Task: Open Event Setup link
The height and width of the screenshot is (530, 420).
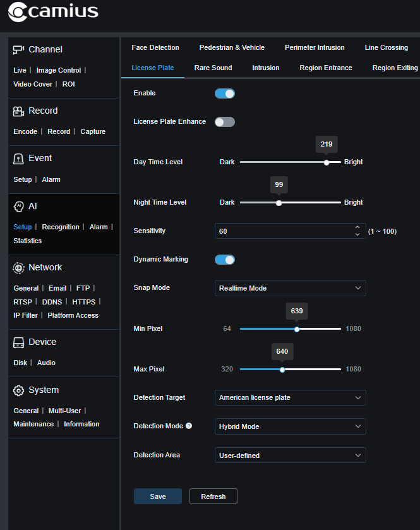Action: click(23, 179)
